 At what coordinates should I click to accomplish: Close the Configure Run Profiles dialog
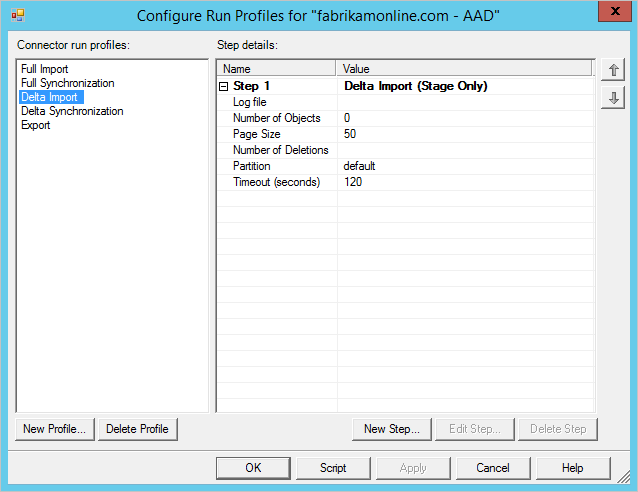pyautogui.click(x=615, y=11)
